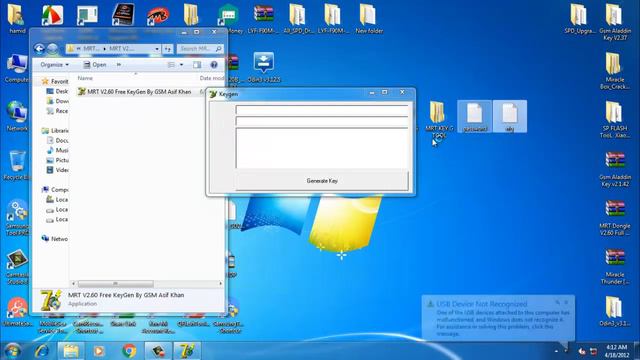This screenshot has height=360, width=640.
Task: Click Explorer Help question mark icon
Action: (213, 64)
